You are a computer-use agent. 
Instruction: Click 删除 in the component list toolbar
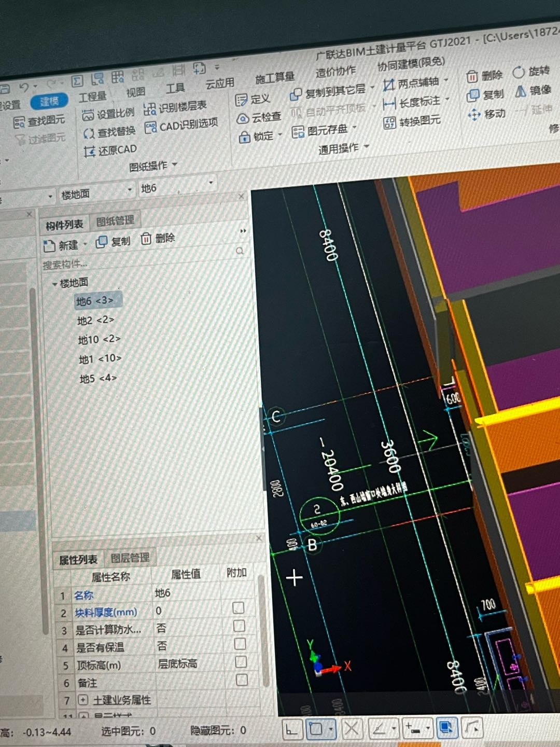tap(158, 238)
